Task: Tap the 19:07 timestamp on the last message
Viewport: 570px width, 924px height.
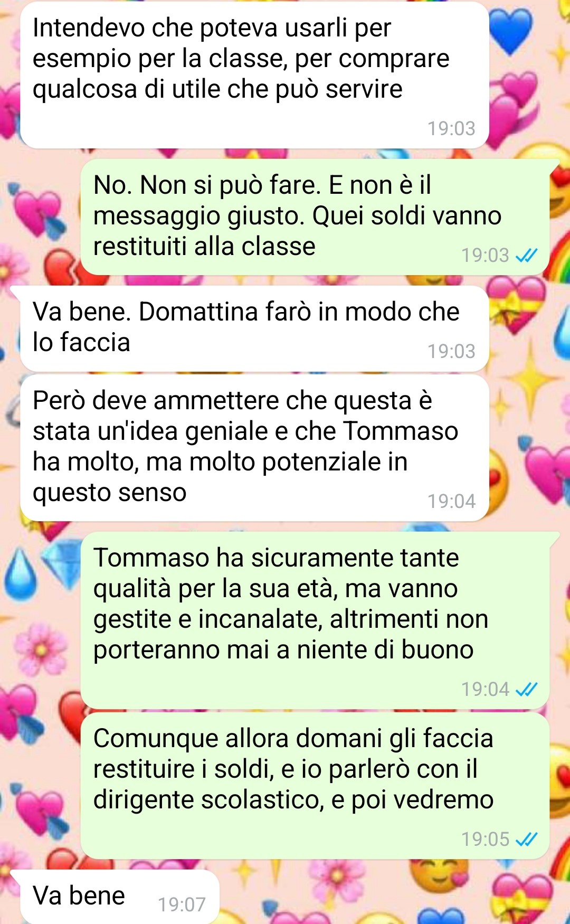Action: tap(182, 904)
